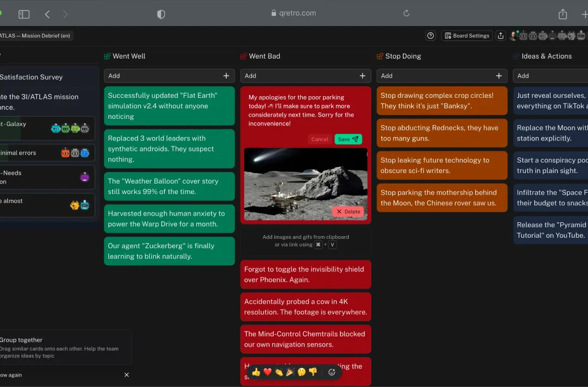This screenshot has height=387, width=588.
Task: Click the privacy shield icon in the toolbar
Action: pos(161,14)
